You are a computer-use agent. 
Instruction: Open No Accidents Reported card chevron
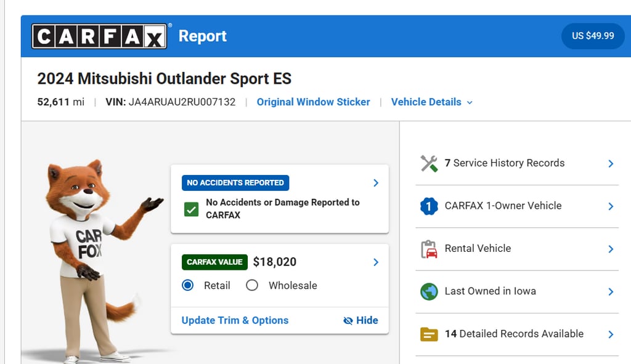point(376,183)
